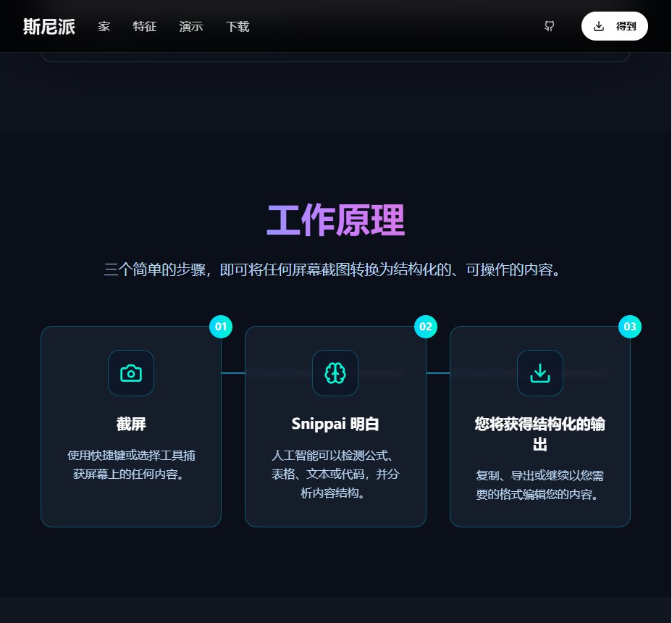Click the 02 step badge

(426, 327)
